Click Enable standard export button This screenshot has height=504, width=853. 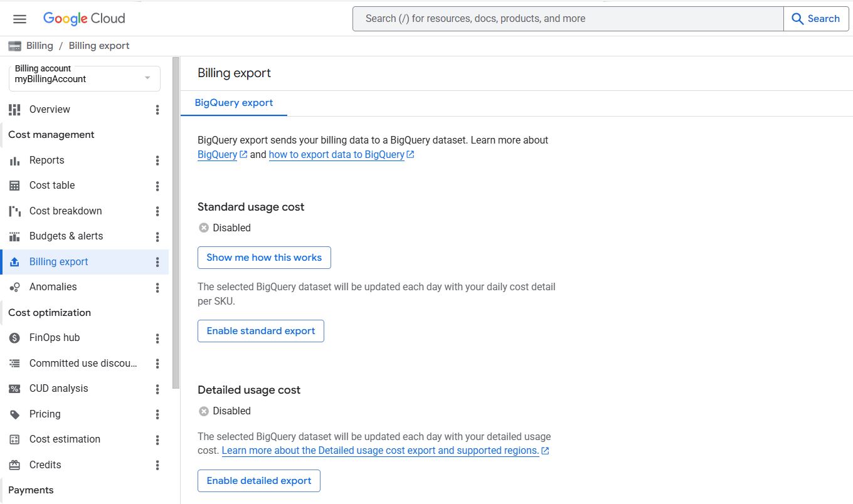[261, 331]
